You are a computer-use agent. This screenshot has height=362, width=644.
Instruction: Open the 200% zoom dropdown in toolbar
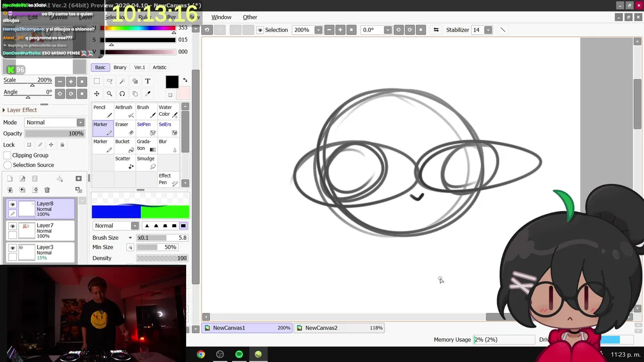coord(318,30)
